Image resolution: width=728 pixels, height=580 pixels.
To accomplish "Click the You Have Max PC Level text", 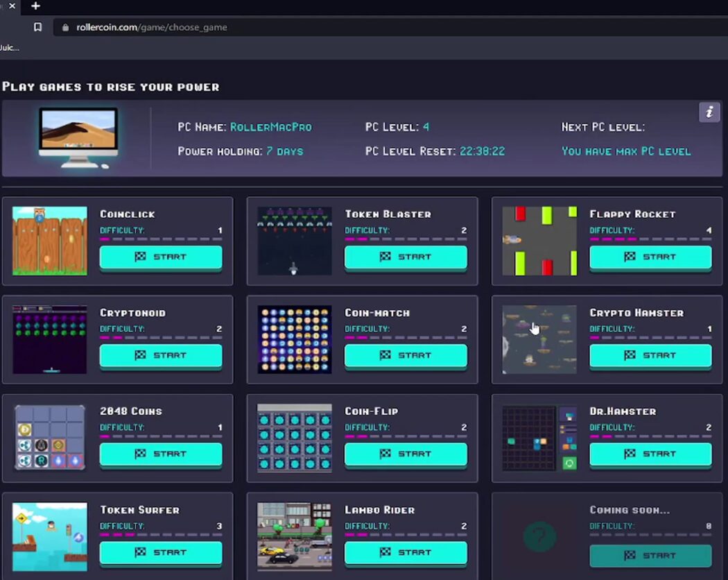I will point(626,151).
